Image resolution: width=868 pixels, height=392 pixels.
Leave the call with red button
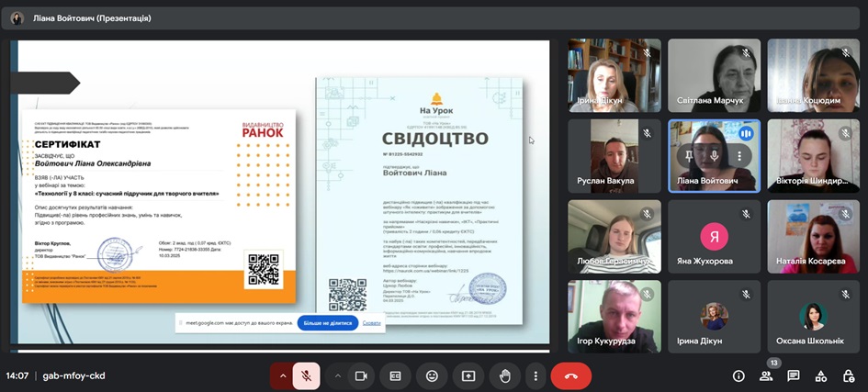click(x=570, y=376)
